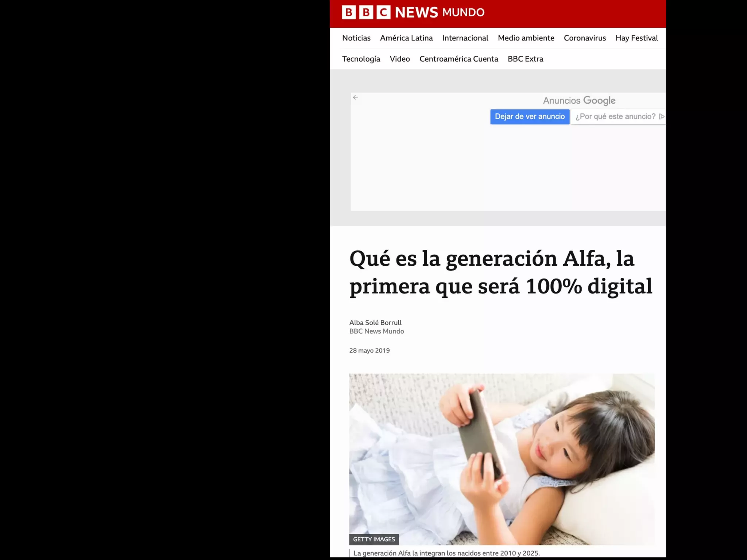This screenshot has width=747, height=560.
Task: Click the AdChoices triangle icon
Action: coord(662,116)
